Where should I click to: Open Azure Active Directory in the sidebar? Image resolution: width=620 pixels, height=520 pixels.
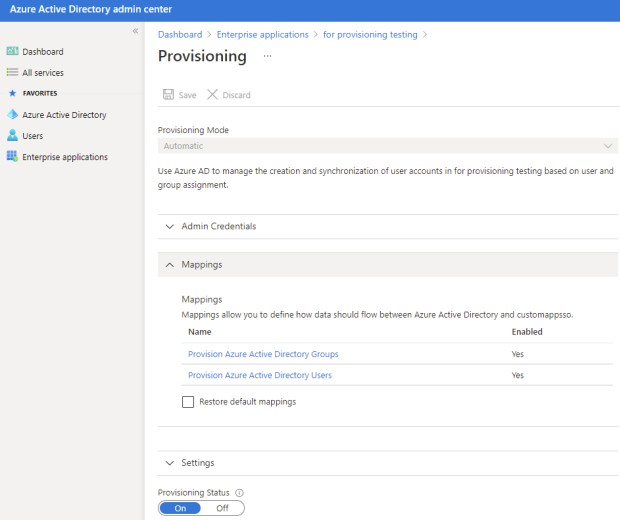click(64, 115)
